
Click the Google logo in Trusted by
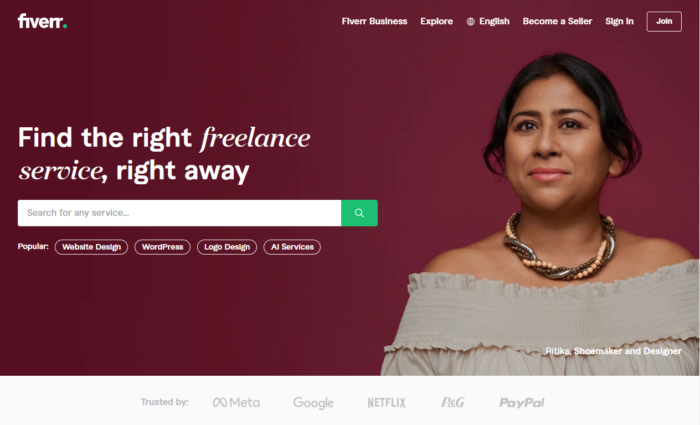tap(313, 403)
